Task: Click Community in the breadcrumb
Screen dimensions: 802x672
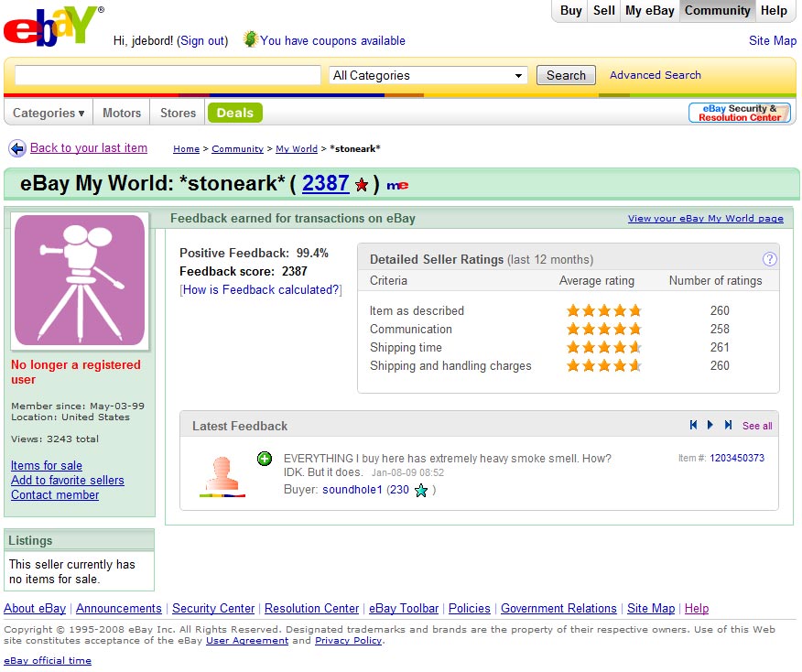Action: click(237, 149)
